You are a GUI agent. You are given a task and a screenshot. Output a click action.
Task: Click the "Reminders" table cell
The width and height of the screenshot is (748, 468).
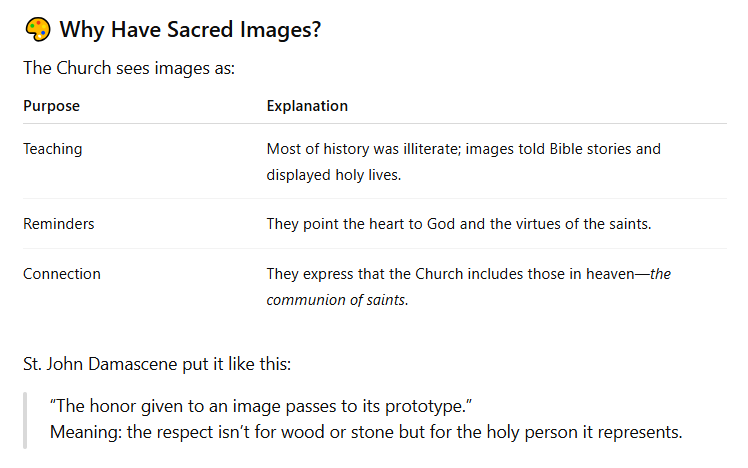pyautogui.click(x=59, y=224)
